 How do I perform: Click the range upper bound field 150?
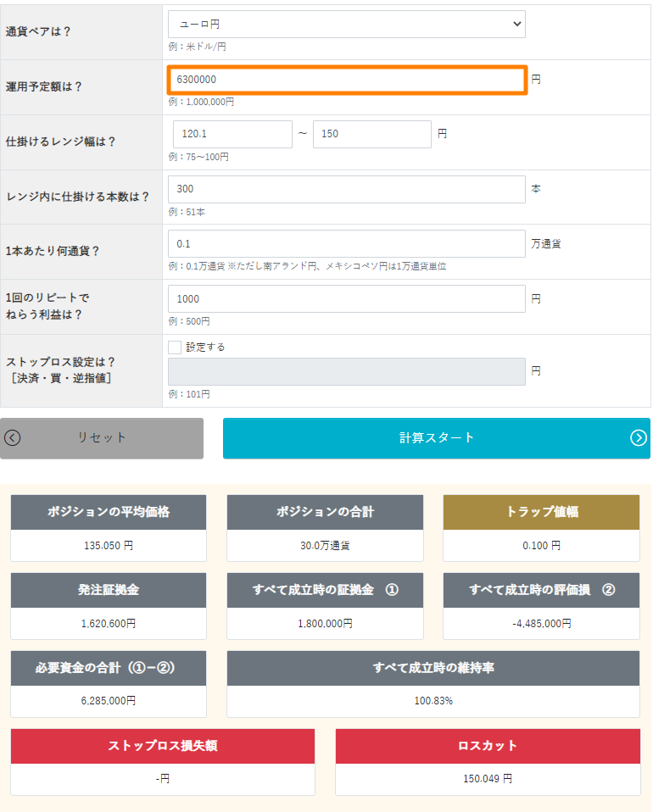coord(372,134)
